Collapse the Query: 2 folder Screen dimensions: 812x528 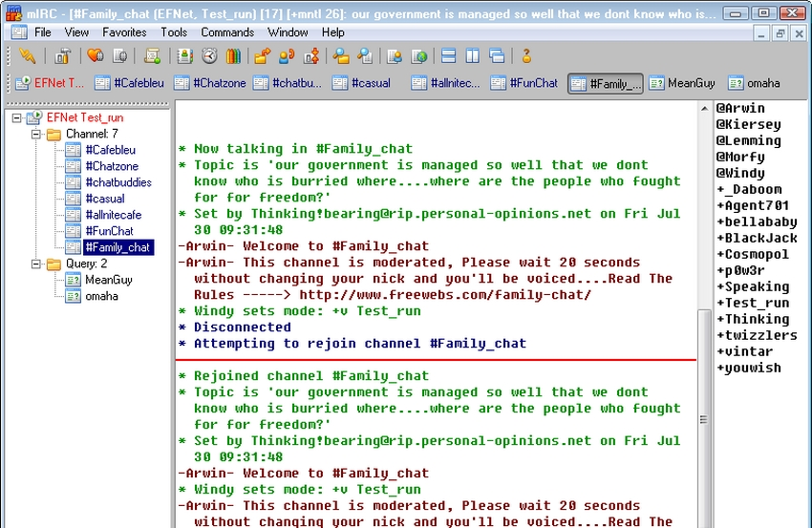[x=35, y=264]
